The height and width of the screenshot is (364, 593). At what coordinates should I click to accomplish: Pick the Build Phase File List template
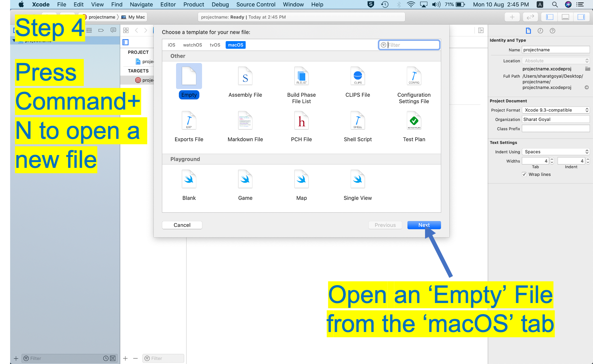(302, 85)
